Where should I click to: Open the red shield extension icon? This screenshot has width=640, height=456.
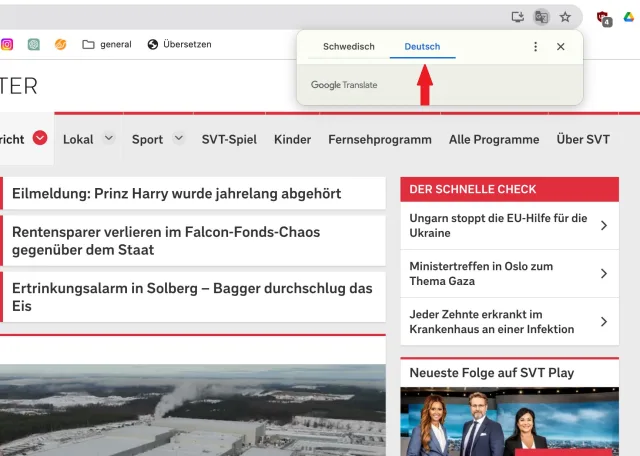603,18
